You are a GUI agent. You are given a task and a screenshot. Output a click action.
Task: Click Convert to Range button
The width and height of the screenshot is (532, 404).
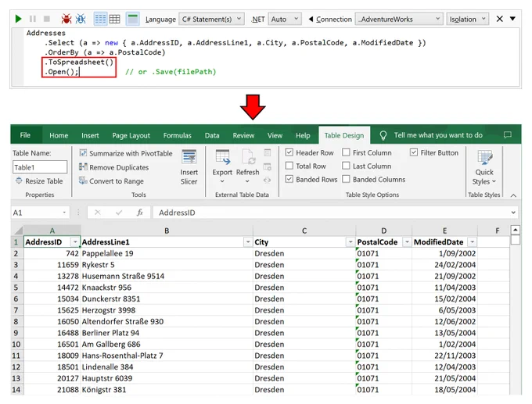(x=111, y=181)
